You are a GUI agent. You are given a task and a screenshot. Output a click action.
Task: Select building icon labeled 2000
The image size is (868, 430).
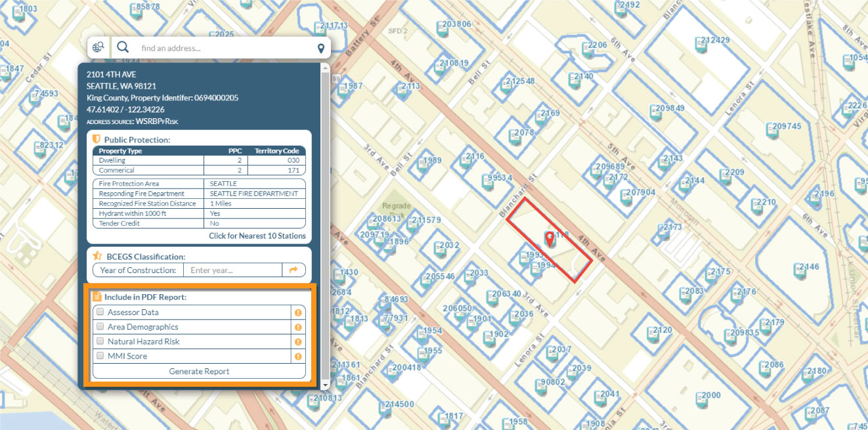[701, 399]
